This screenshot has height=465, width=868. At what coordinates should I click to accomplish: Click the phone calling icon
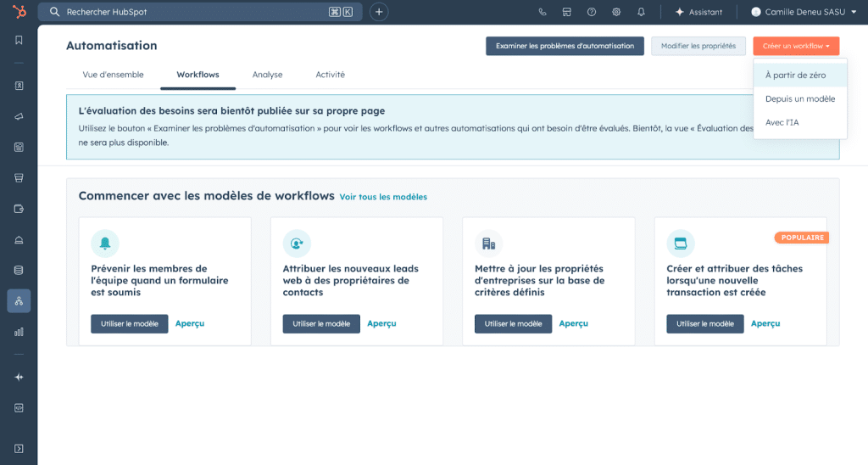pyautogui.click(x=542, y=12)
